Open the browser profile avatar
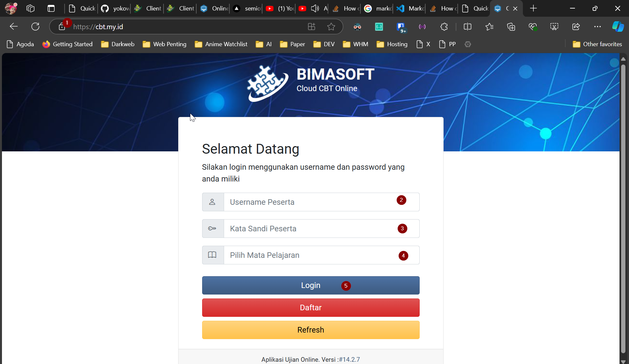 coord(11,9)
